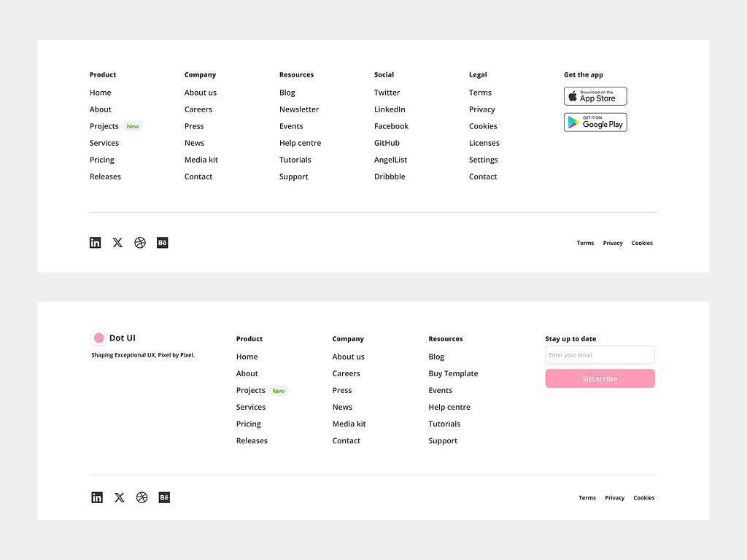Open the Newsletter link under Resources

(299, 109)
